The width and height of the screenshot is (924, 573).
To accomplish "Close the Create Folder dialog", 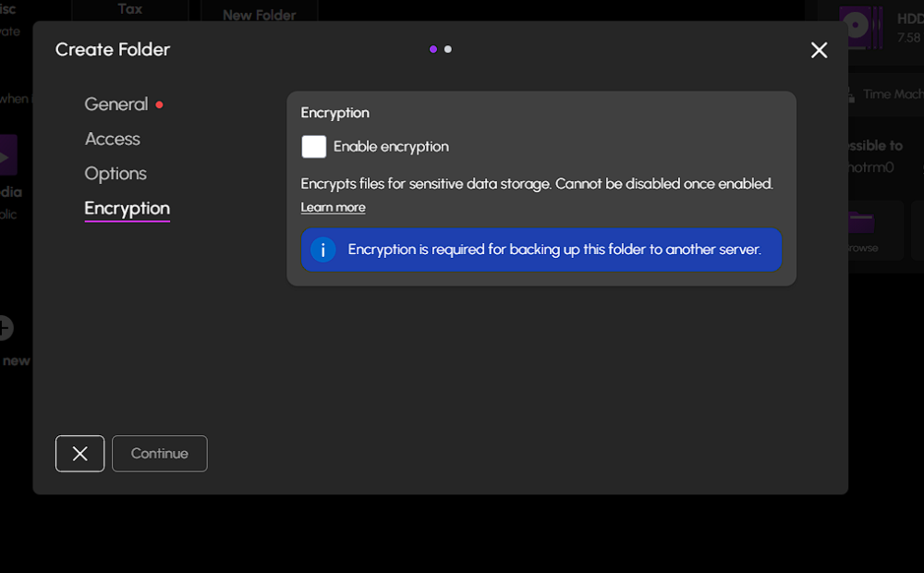I will (819, 51).
